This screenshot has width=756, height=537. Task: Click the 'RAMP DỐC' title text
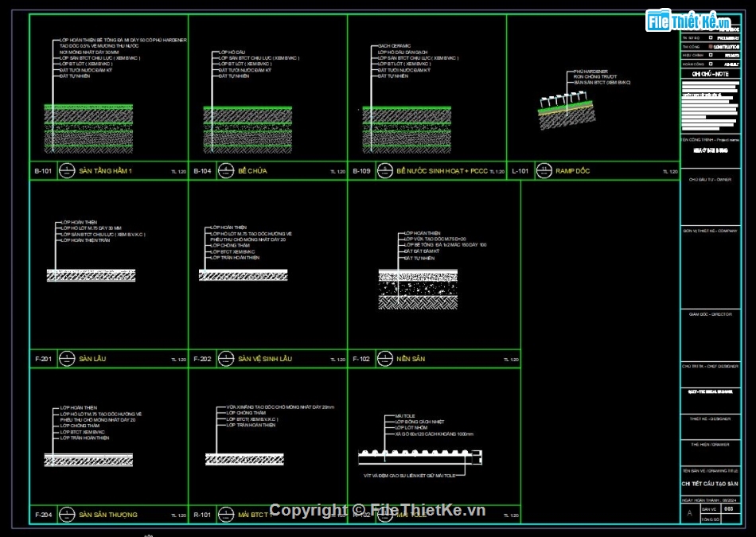[x=572, y=170]
